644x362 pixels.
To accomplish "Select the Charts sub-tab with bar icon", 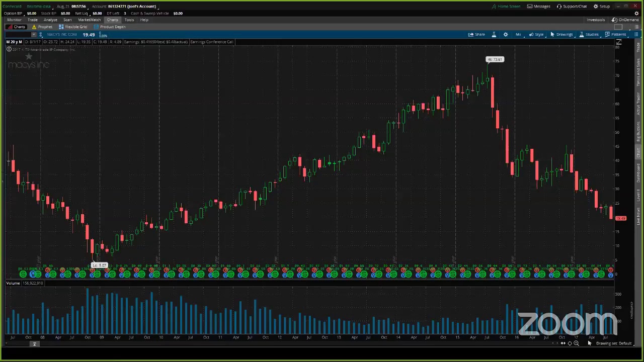I will point(16,27).
